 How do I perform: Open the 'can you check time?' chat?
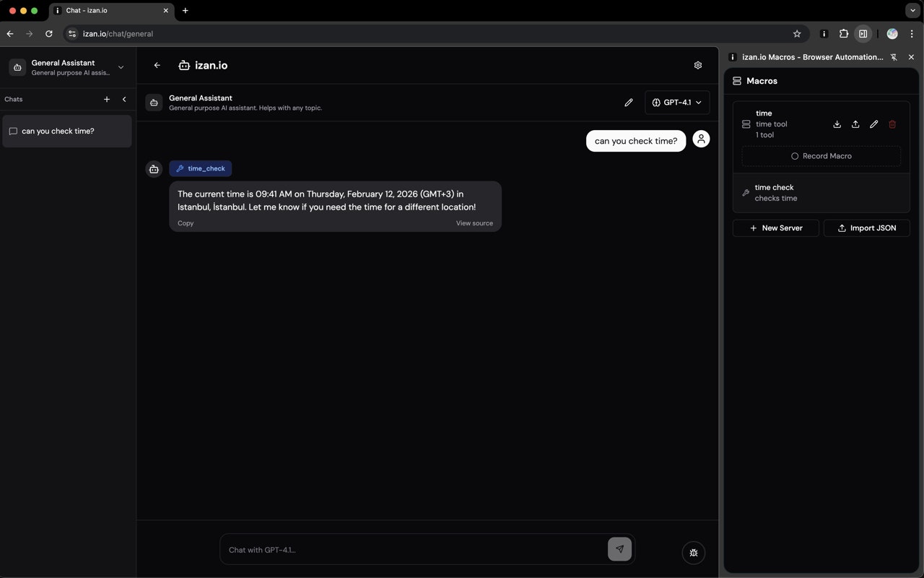point(67,131)
